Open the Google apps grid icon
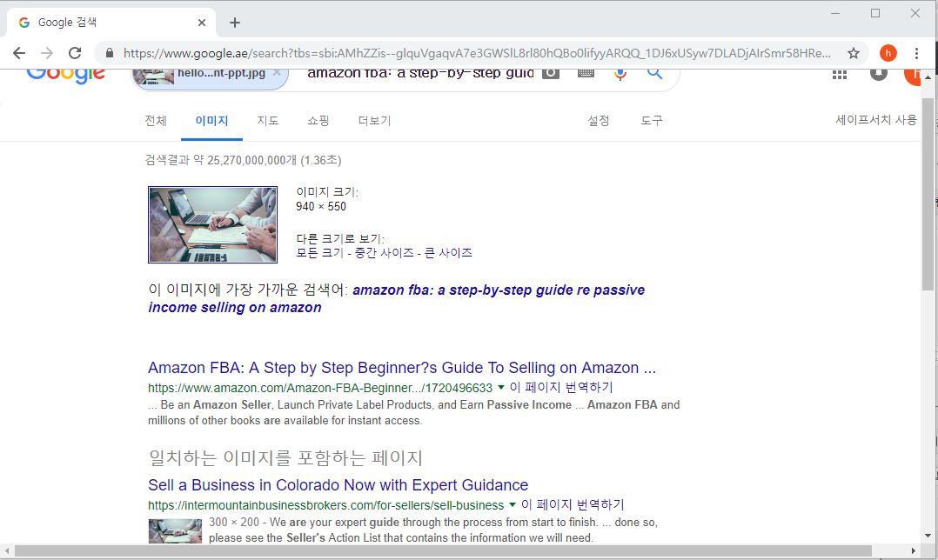The width and height of the screenshot is (938, 560). 840,75
